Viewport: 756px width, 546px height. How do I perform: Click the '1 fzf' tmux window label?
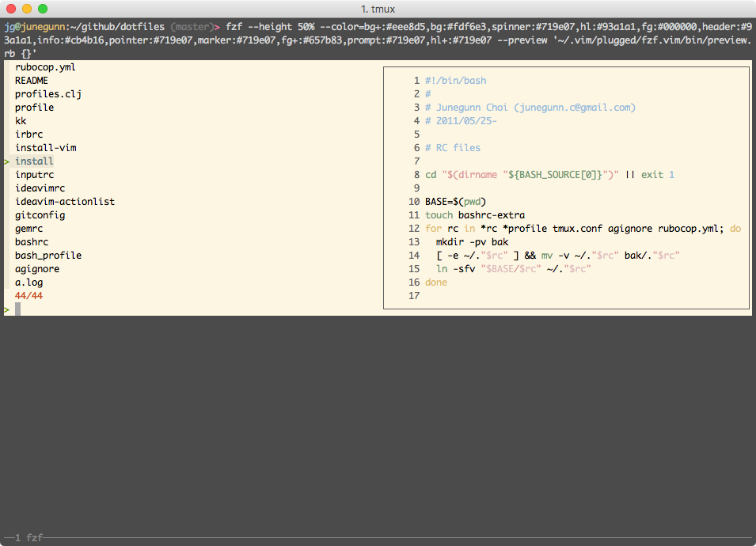29,537
